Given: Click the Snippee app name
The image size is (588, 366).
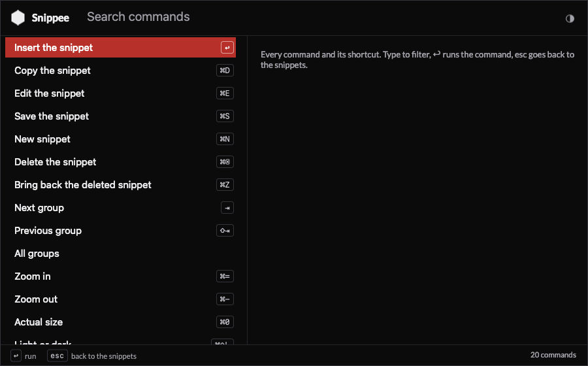Looking at the screenshot, I should coord(50,18).
